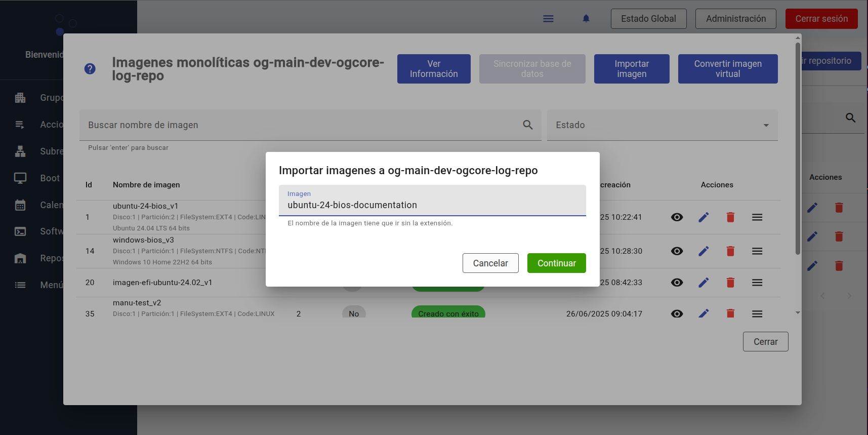Click the notification bell icon

click(x=586, y=19)
